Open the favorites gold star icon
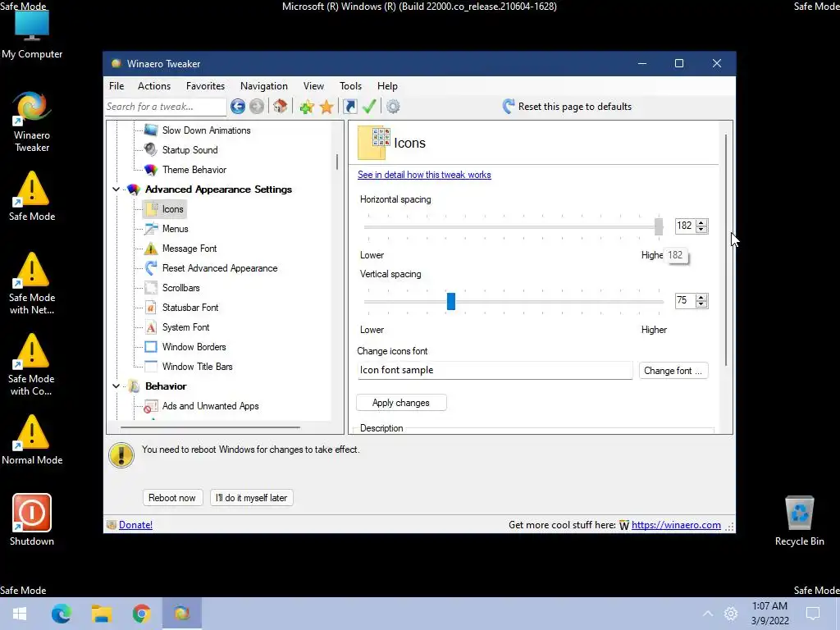This screenshot has height=630, width=840. pos(326,107)
